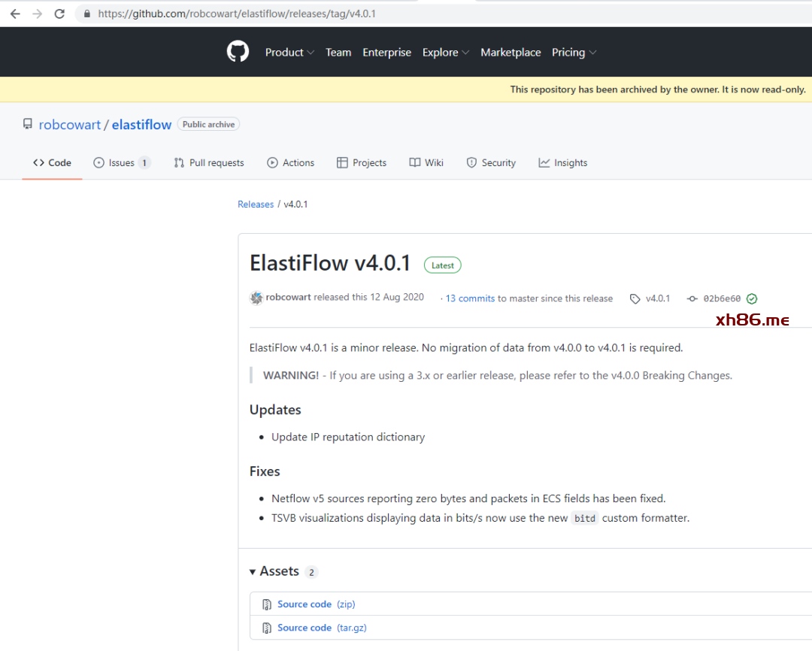This screenshot has width=812, height=651.
Task: Click the browser back arrow
Action: pos(15,14)
